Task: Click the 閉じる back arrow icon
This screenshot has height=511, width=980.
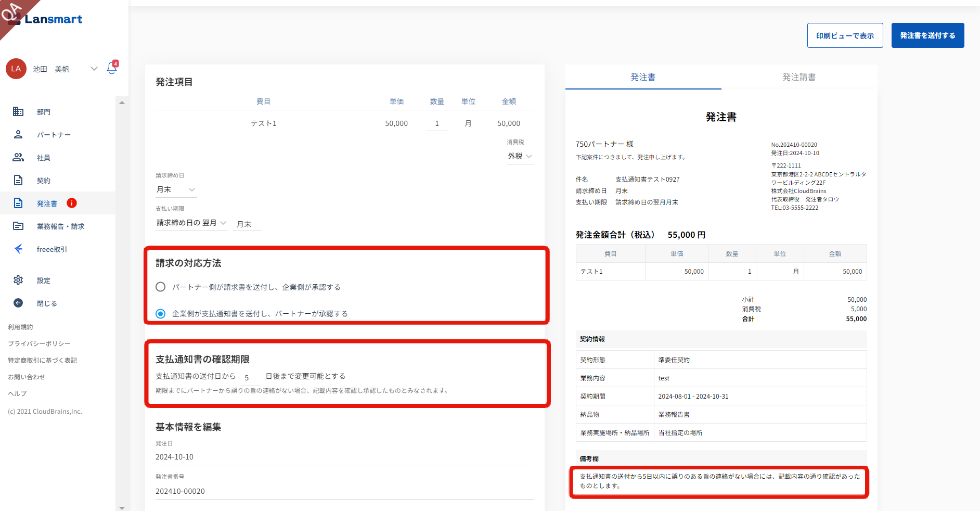Action: [x=18, y=303]
